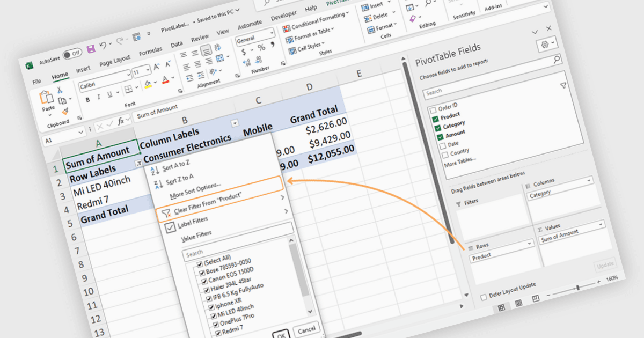Open the More Tables link
644x338 pixels.
point(460,162)
